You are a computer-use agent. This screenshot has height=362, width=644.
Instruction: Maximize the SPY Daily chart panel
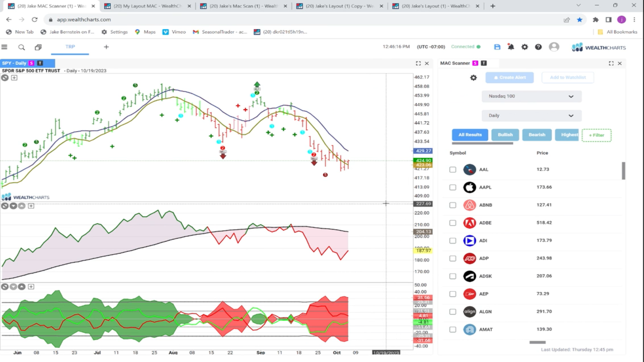click(418, 63)
